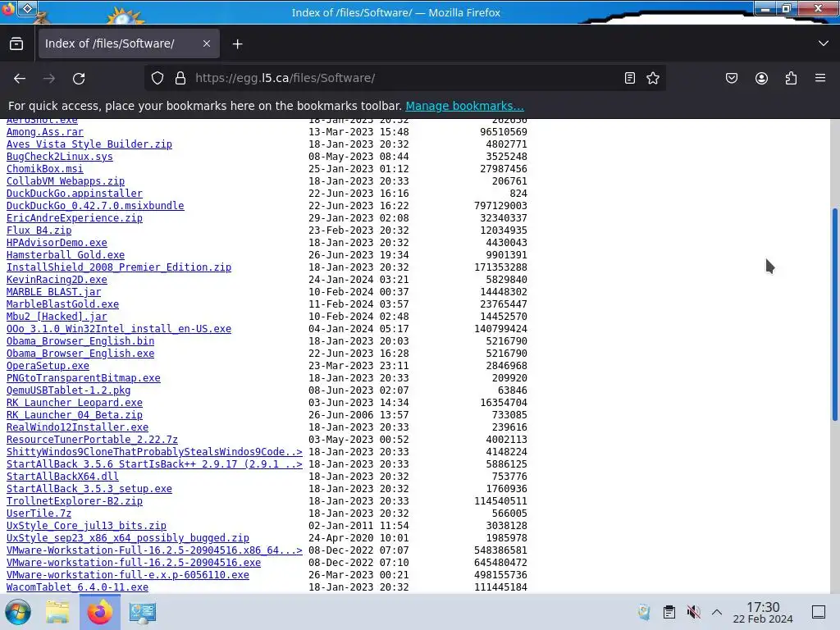Viewport: 840px width, 630px height.
Task: Select file size 797129003 text
Action: (500, 206)
